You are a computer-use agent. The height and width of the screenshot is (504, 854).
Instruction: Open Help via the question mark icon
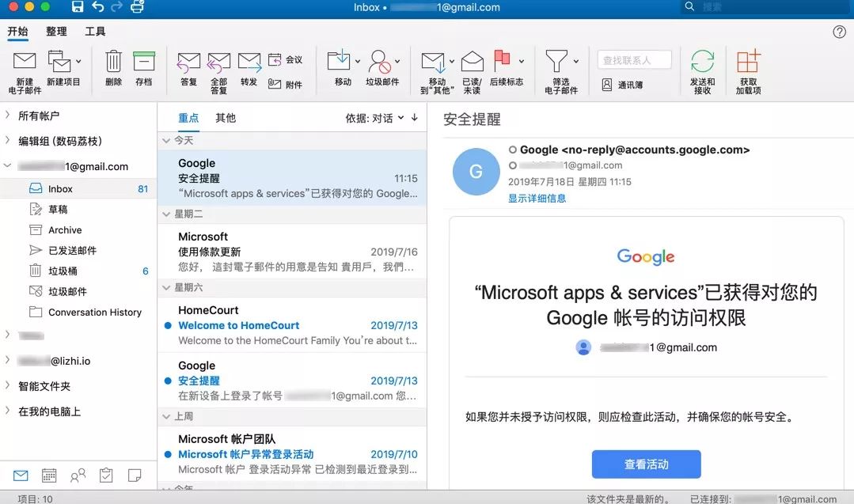point(839,32)
